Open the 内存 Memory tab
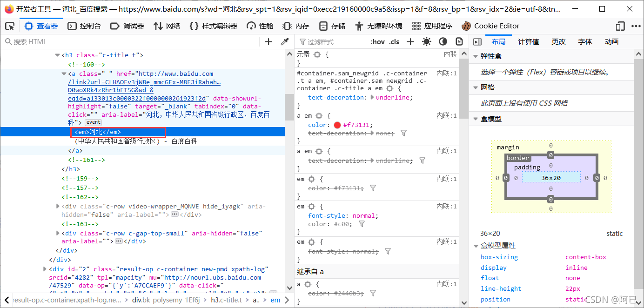This screenshot has height=308, width=644. (296, 26)
